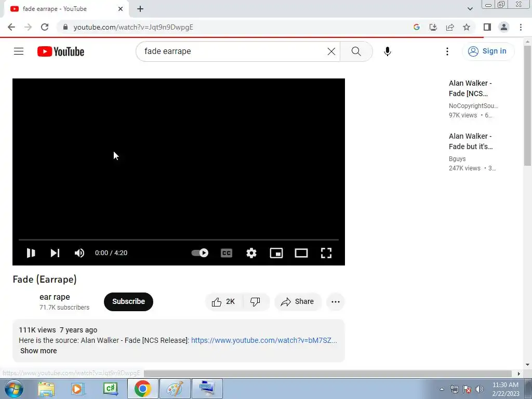Toggle the autoplay switch

pos(200,253)
